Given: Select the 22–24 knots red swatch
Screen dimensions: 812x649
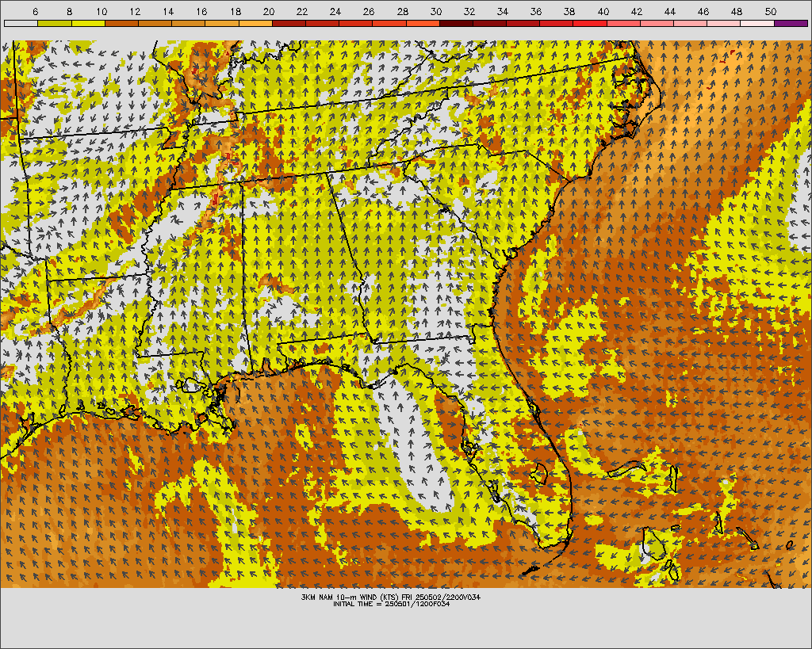Looking at the screenshot, I should 322,23.
